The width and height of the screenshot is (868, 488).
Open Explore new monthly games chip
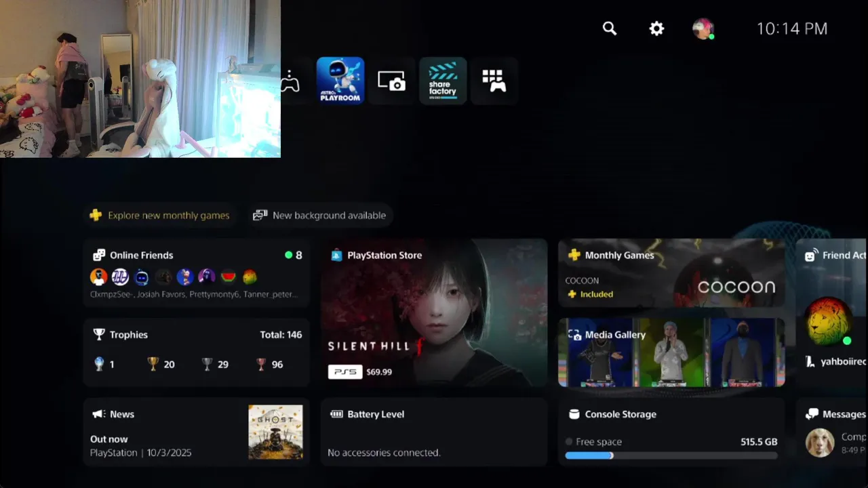coord(159,215)
